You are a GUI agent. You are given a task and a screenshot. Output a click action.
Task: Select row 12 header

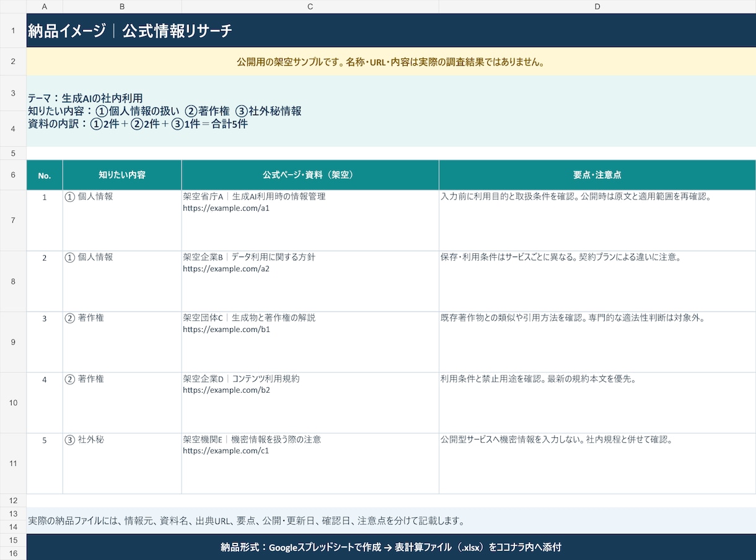tap(13, 500)
